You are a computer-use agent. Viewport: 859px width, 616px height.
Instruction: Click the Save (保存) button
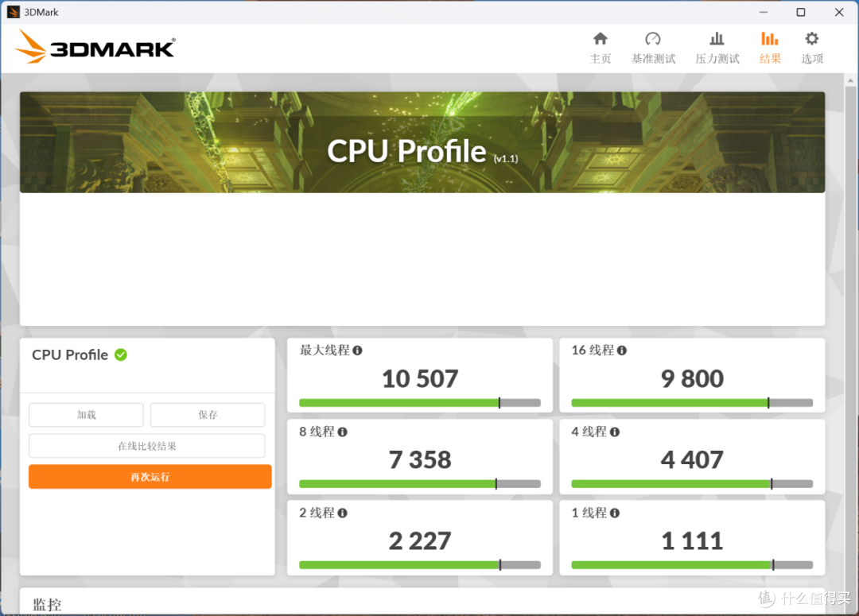208,415
